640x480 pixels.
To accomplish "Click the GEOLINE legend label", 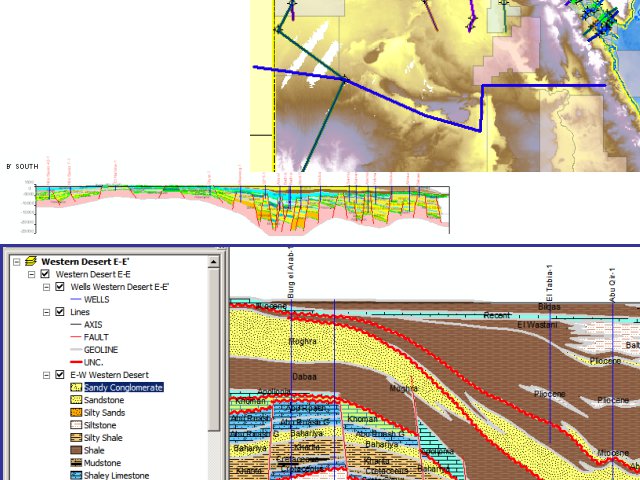I will click(x=101, y=350).
